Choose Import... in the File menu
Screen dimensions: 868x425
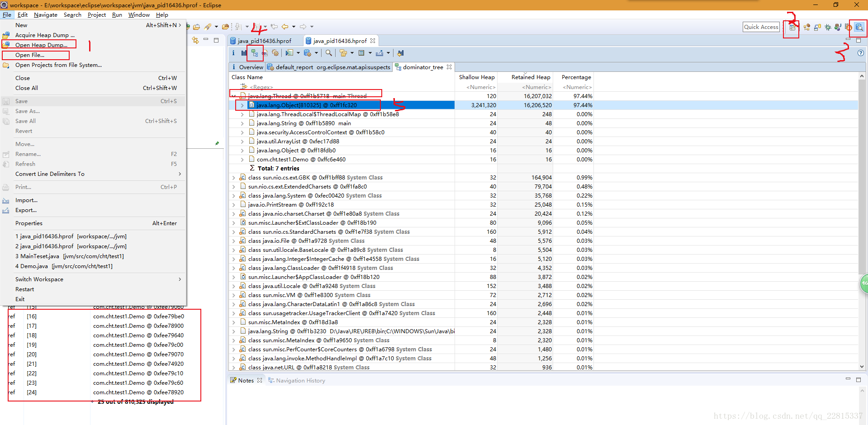pos(26,200)
